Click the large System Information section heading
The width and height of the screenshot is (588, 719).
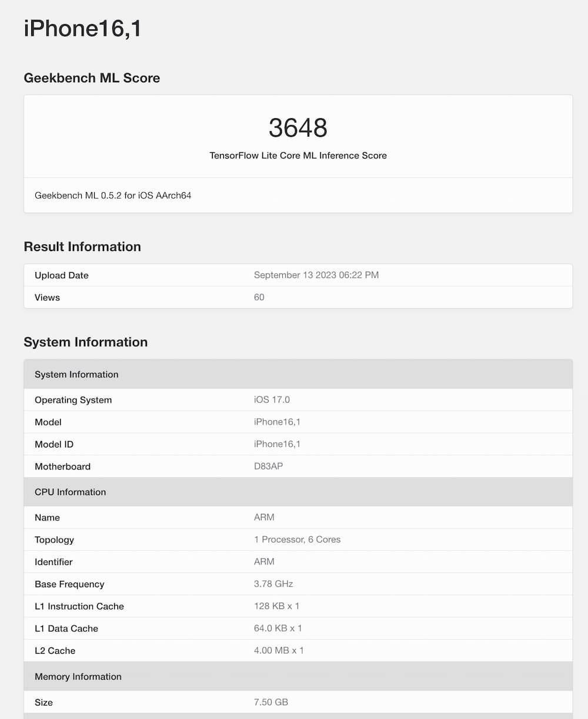(x=86, y=342)
